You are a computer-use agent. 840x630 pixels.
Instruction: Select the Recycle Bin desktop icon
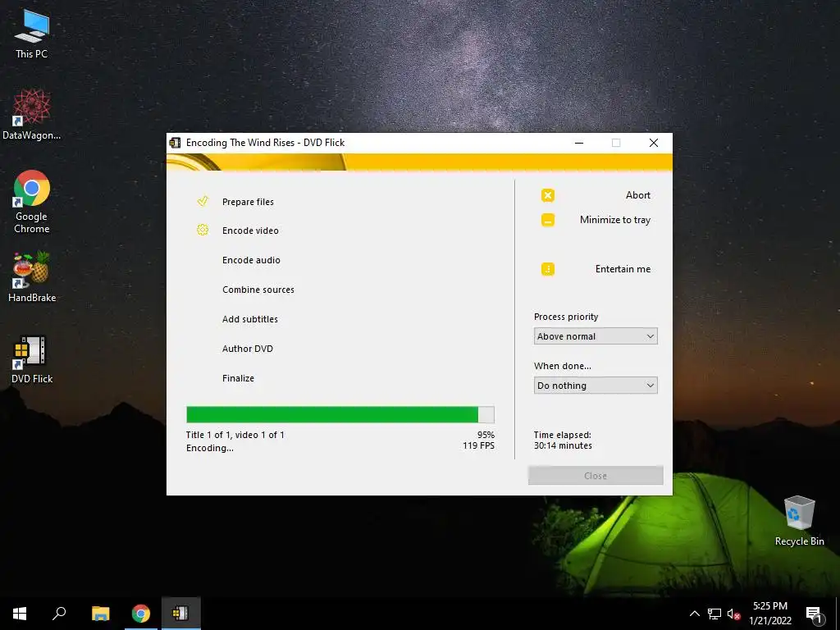tap(799, 521)
